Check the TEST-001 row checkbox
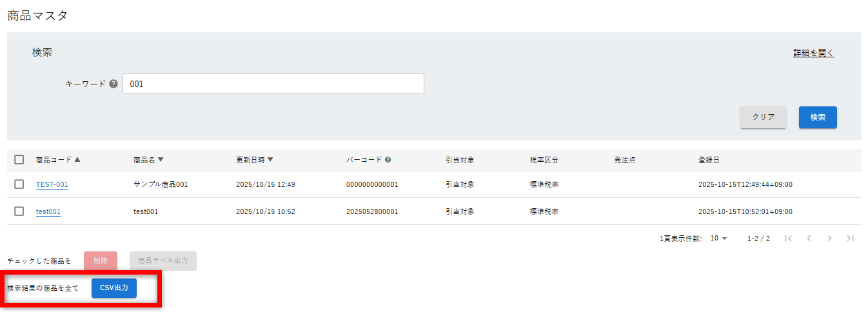This screenshot has width=868, height=312. click(x=19, y=184)
